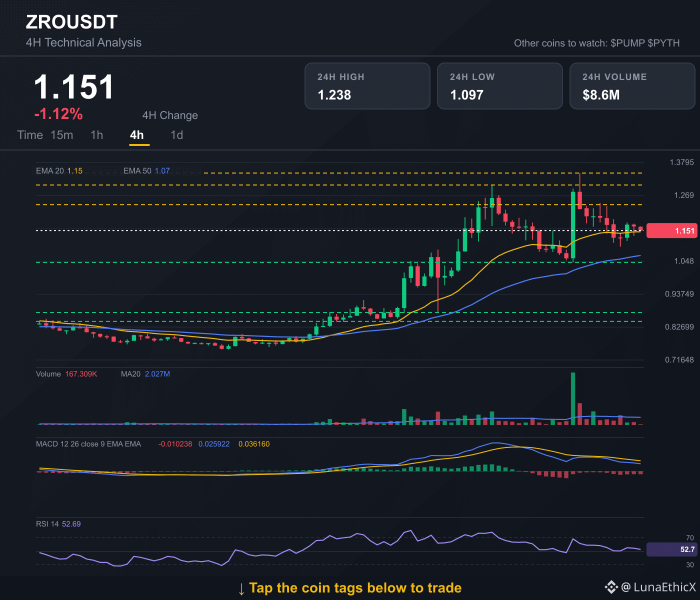Select the 1d timeframe tab
Screen dimensions: 700x600
pos(177,135)
